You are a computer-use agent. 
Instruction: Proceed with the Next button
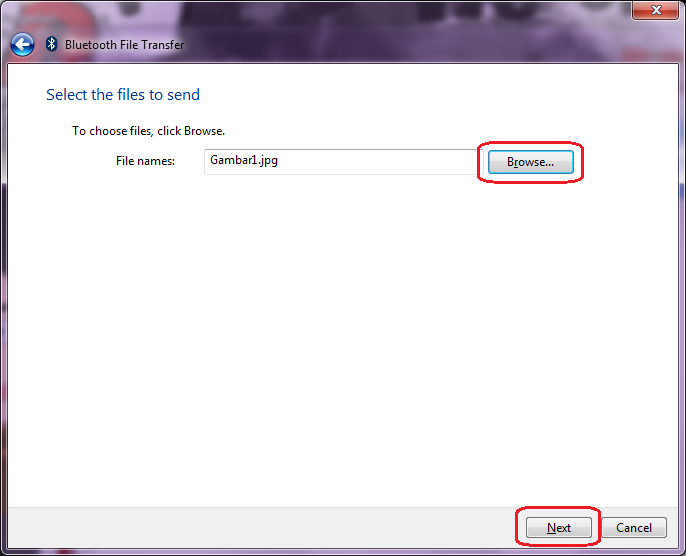coord(559,528)
